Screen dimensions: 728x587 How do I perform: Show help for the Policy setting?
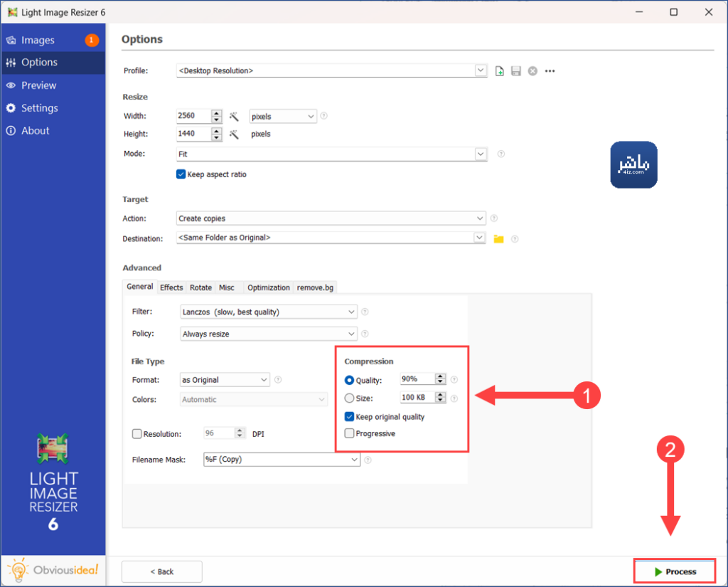tap(365, 334)
